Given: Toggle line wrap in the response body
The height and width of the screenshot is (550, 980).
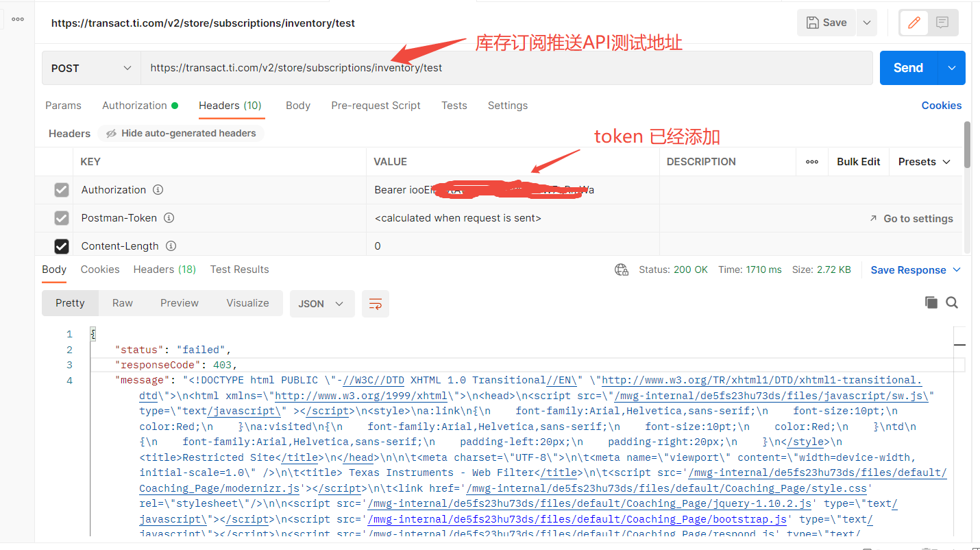Looking at the screenshot, I should [376, 304].
